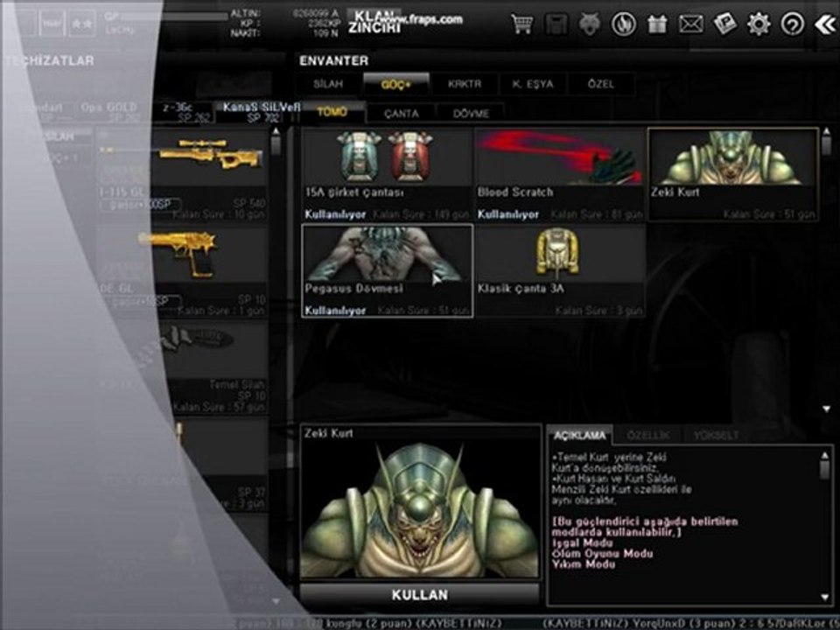Switch to the KRKTR tab
Image resolution: width=840 pixels, height=630 pixels.
465,84
